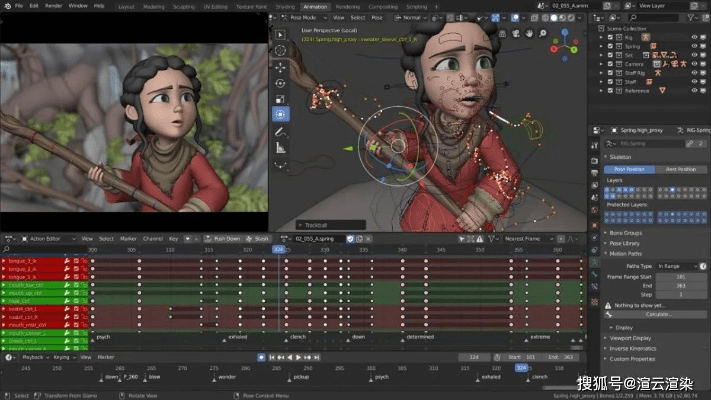Viewport: 711px width, 400px height.
Task: Switch to the Compositing workspace tab
Action: click(x=382, y=5)
